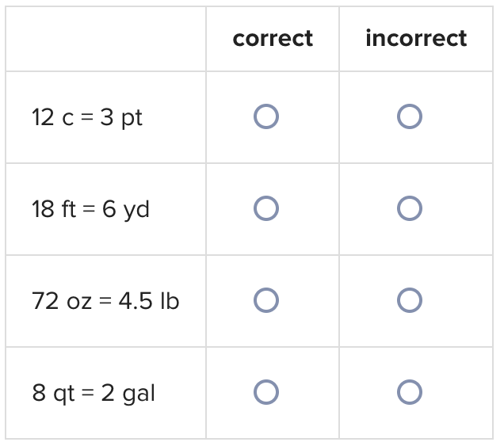This screenshot has height=442, width=504.
Task: Mark 12 c = 3 pt as incorrect
Action: pyautogui.click(x=410, y=117)
